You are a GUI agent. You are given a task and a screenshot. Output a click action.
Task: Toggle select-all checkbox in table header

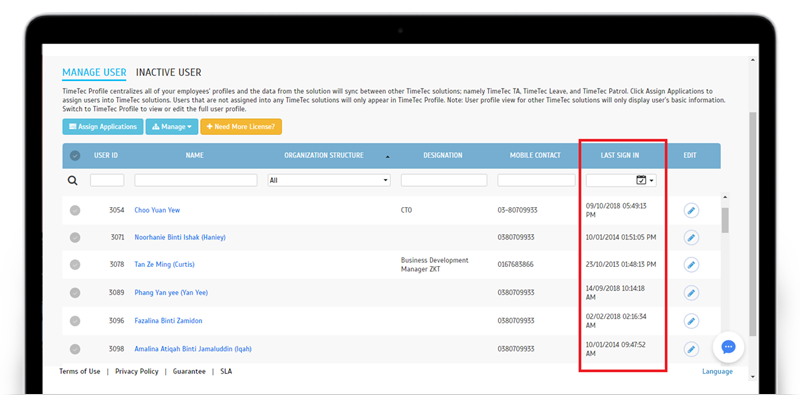point(75,156)
